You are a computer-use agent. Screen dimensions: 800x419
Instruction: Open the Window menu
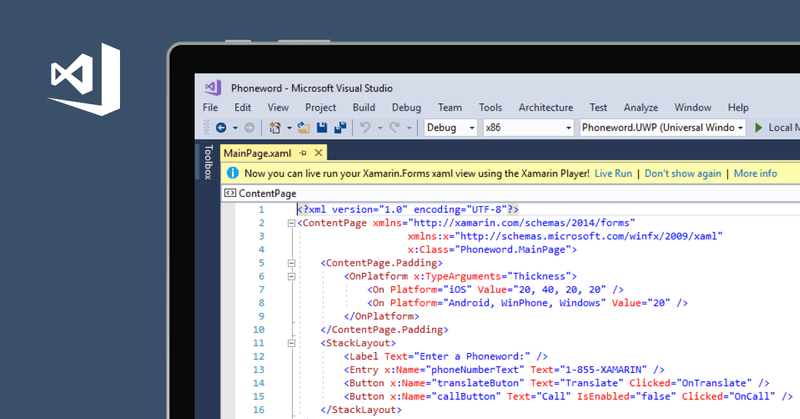(x=692, y=108)
